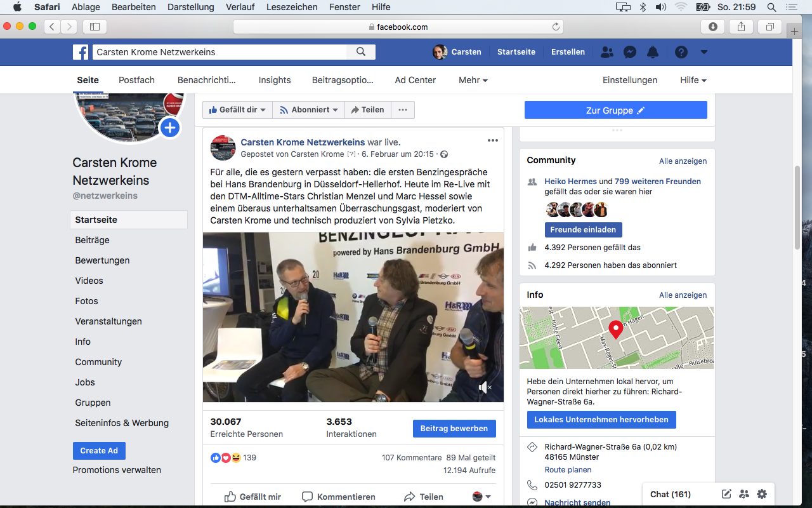Open the Videos section in the sidebar
This screenshot has height=508, width=812.
[89, 281]
